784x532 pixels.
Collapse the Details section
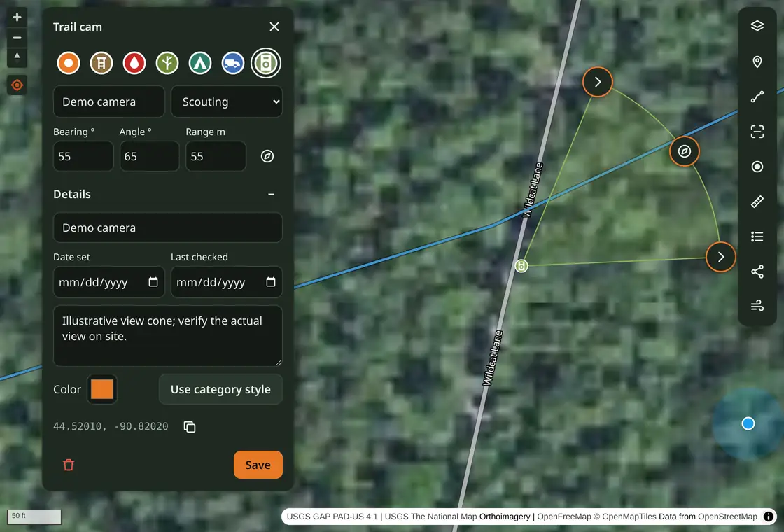pyautogui.click(x=271, y=194)
